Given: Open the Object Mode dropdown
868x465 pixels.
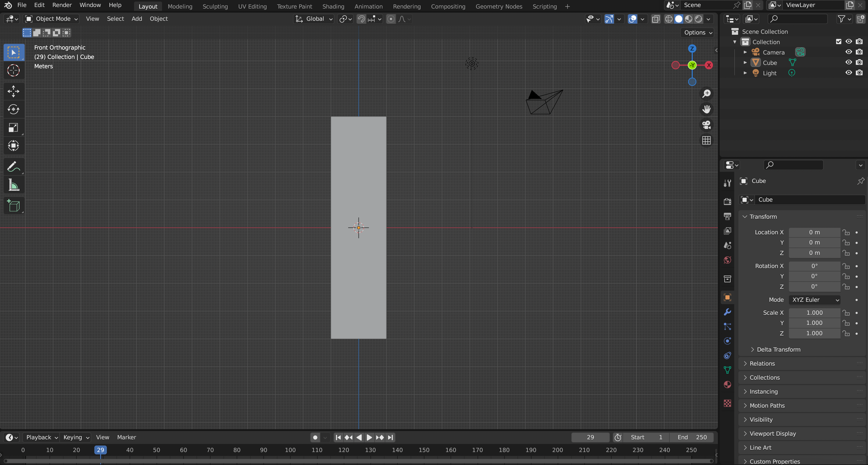Looking at the screenshot, I should [52, 19].
